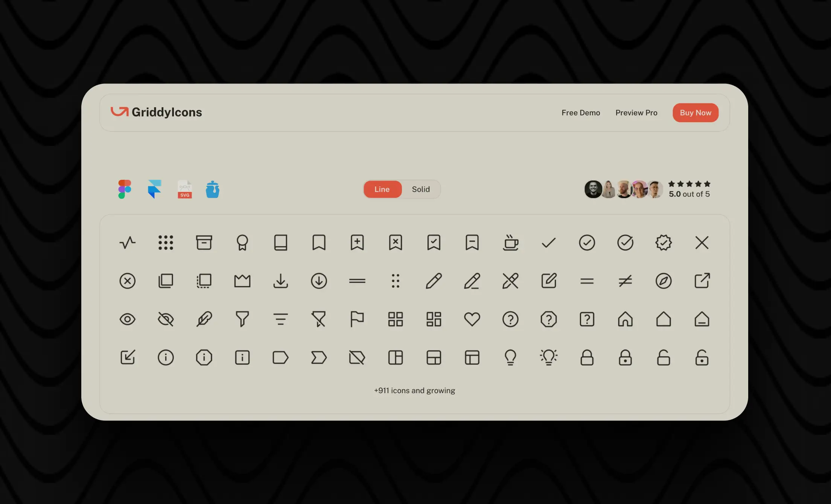Click the filter funnel icon

click(242, 319)
